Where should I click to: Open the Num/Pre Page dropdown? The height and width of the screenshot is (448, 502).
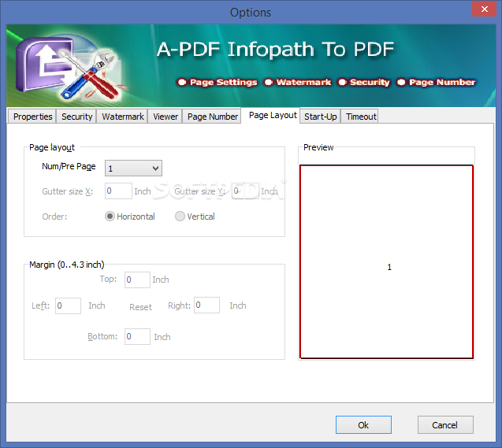coord(133,168)
